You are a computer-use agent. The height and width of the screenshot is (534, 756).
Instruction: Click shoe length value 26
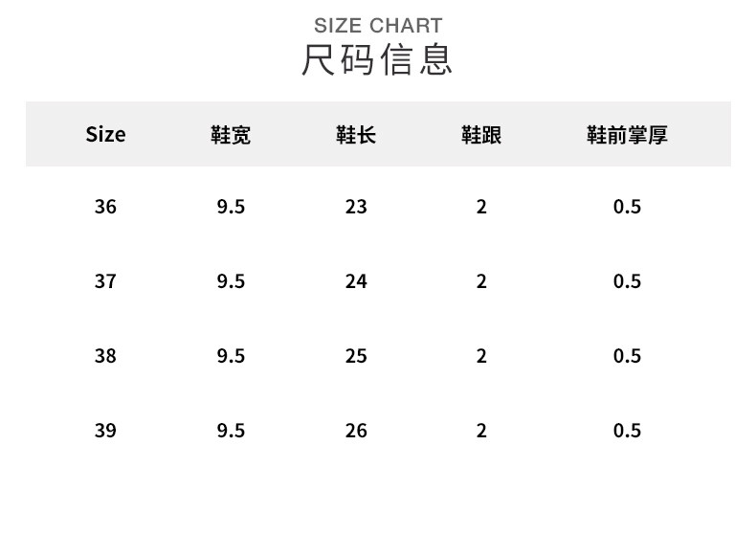[356, 431]
